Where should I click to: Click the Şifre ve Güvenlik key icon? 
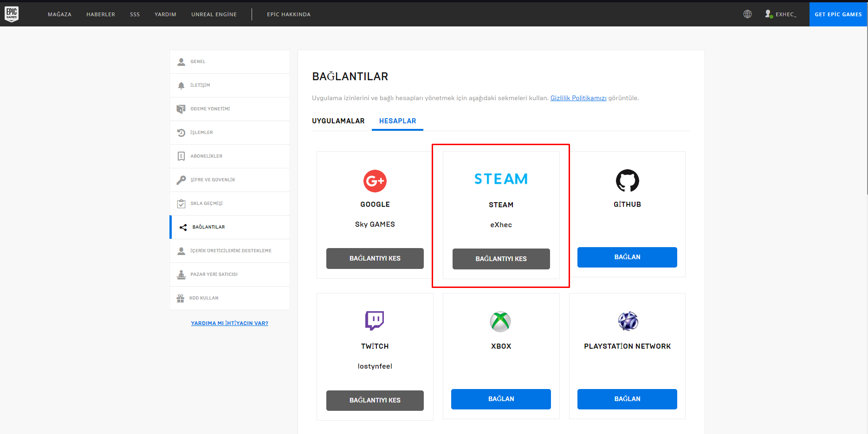pos(181,180)
